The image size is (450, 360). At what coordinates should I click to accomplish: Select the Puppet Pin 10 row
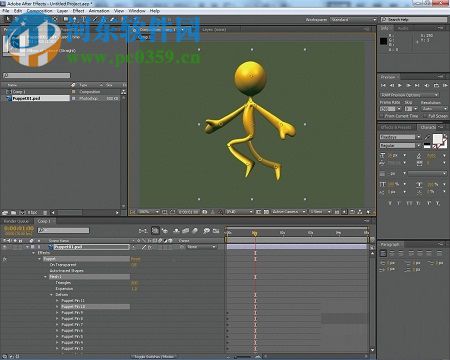[95, 307]
